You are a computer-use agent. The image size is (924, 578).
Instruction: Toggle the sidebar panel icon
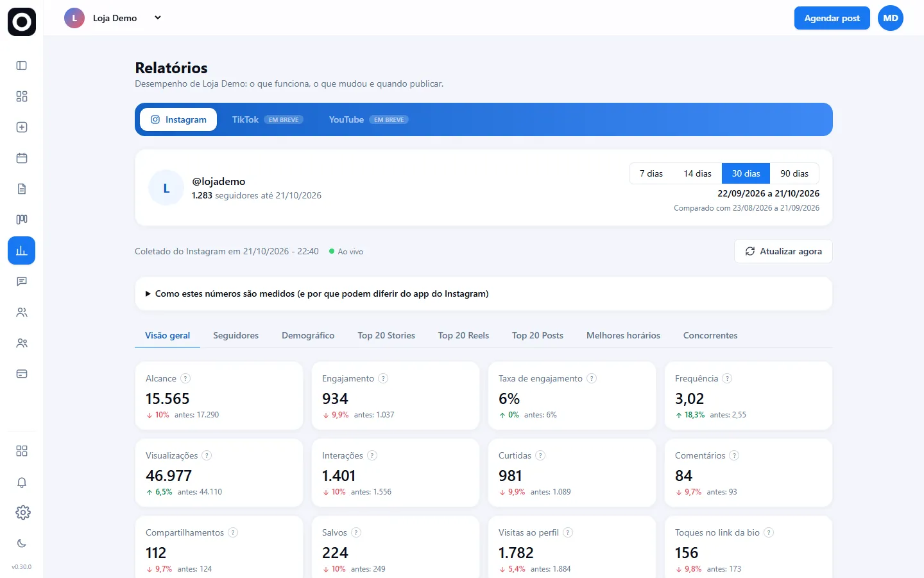[22, 66]
